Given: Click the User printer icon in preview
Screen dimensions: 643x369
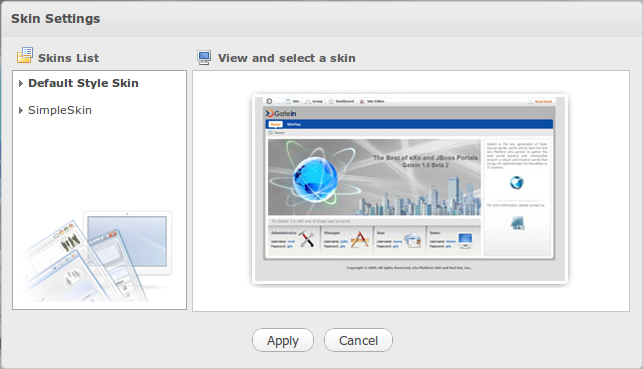Looking at the screenshot, I should pos(413,239).
